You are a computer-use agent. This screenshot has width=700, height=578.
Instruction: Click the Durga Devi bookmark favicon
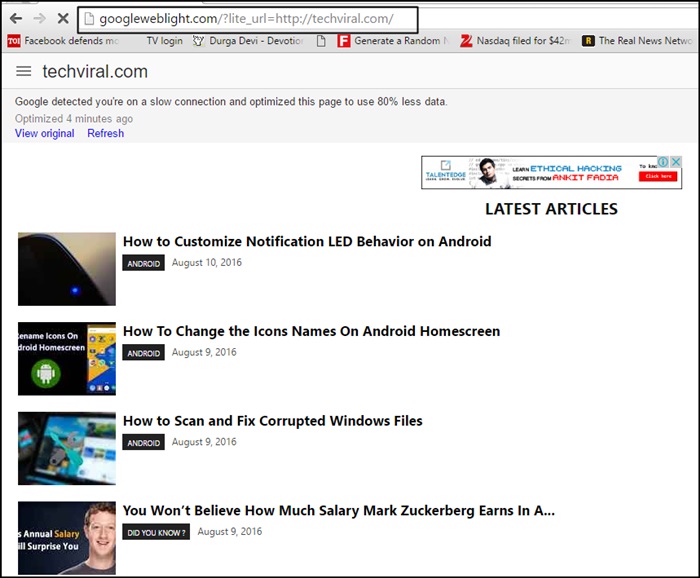click(x=198, y=41)
